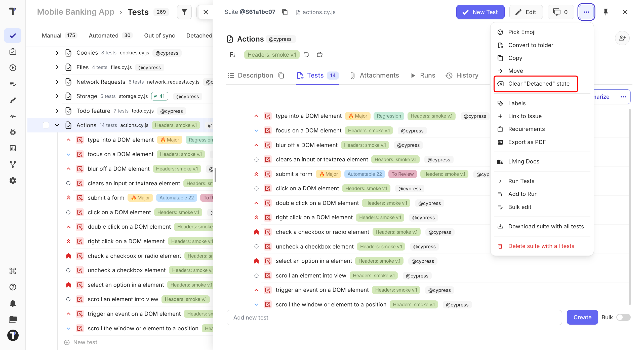Open the branches fork icon in sidebar
The image size is (644, 350).
click(13, 164)
